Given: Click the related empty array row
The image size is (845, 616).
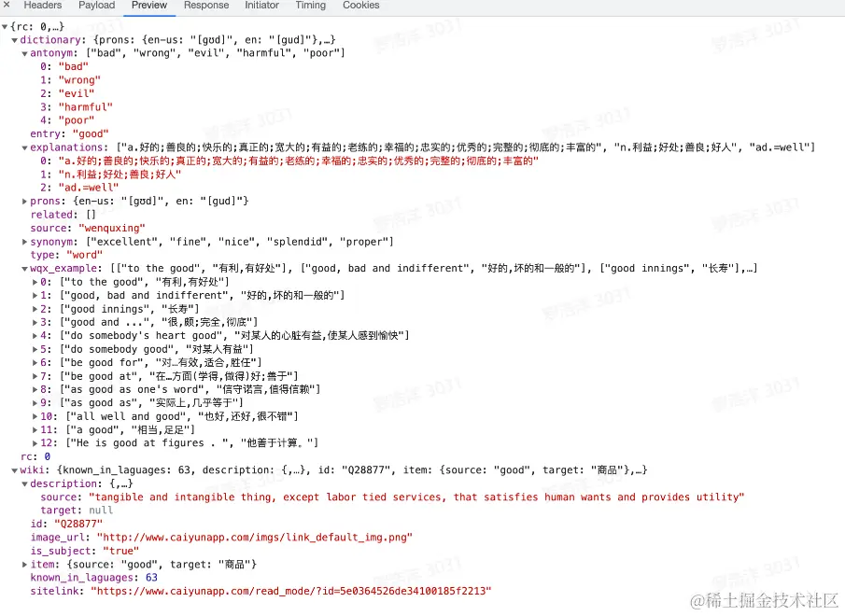Looking at the screenshot, I should [63, 215].
